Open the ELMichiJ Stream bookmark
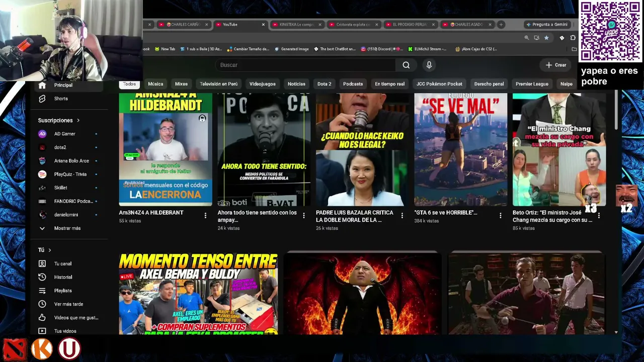 coord(427,49)
